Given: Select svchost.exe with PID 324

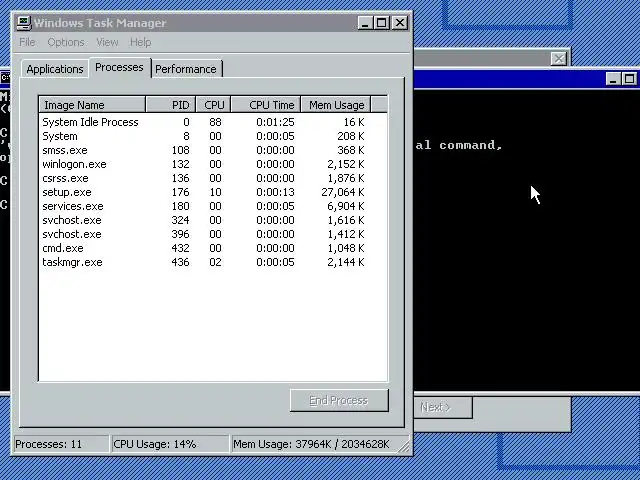Looking at the screenshot, I should [72, 220].
